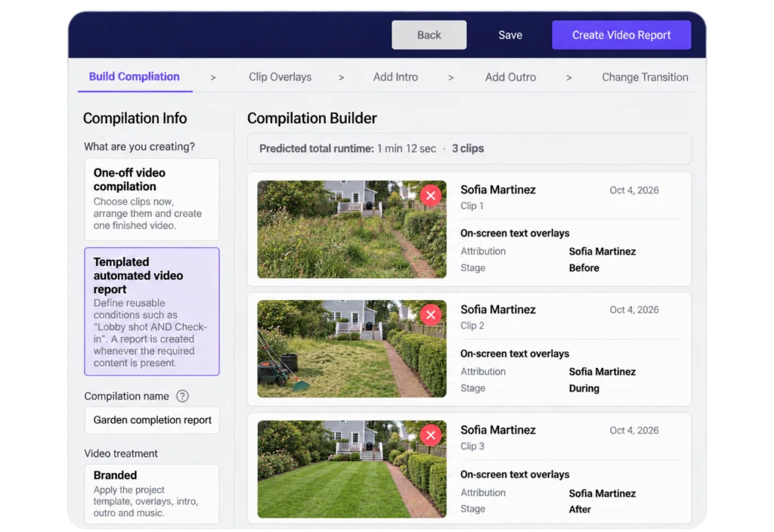The image size is (774, 532).
Task: Select One-off video compilation option
Action: tap(151, 199)
